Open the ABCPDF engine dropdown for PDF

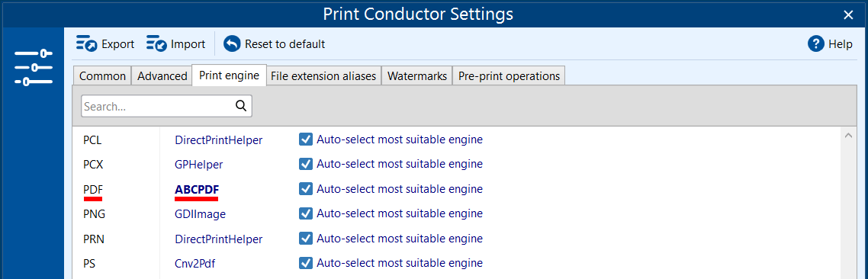(x=197, y=189)
